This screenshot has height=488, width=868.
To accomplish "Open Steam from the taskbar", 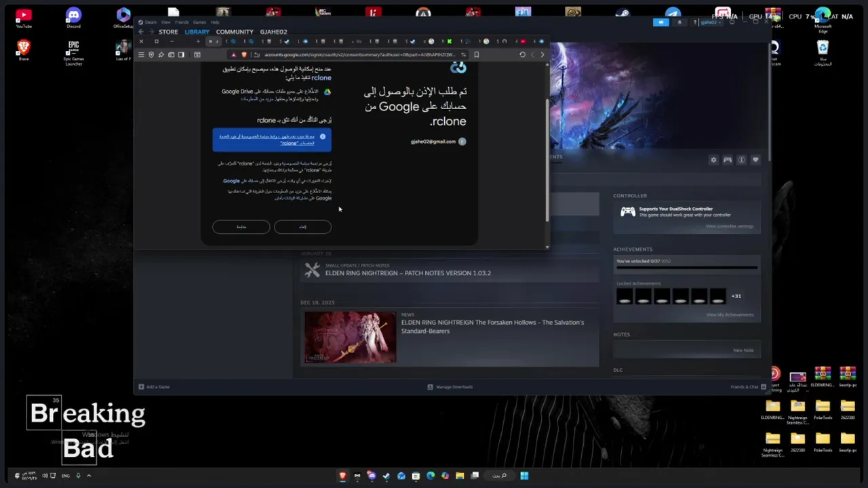I will (x=387, y=476).
